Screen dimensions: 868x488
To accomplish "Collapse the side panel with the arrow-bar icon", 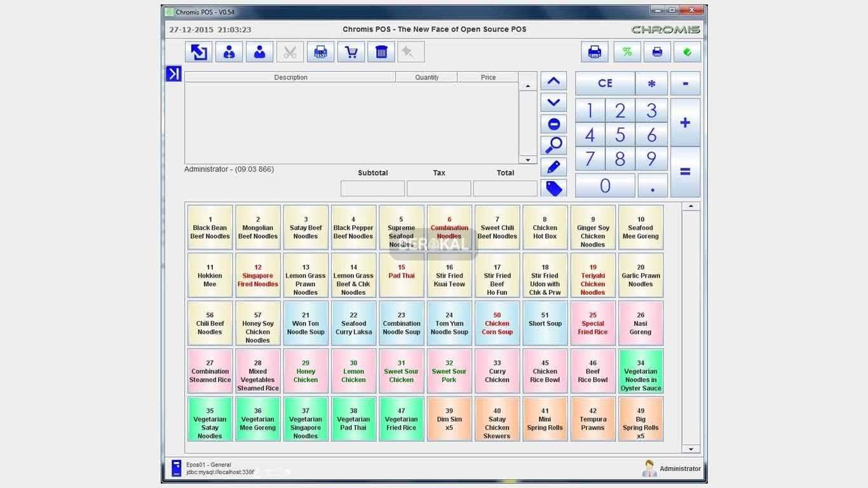I will coord(173,74).
